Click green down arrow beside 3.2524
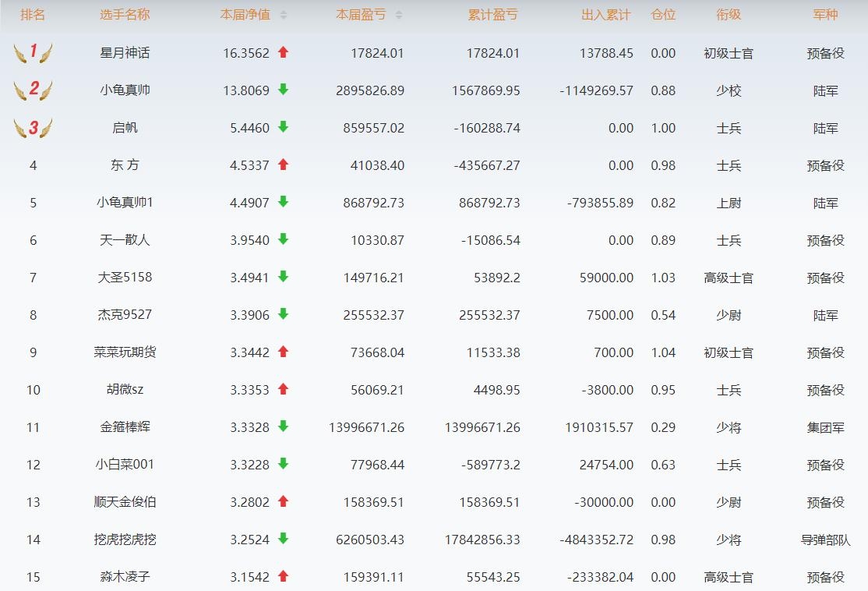 click(284, 539)
